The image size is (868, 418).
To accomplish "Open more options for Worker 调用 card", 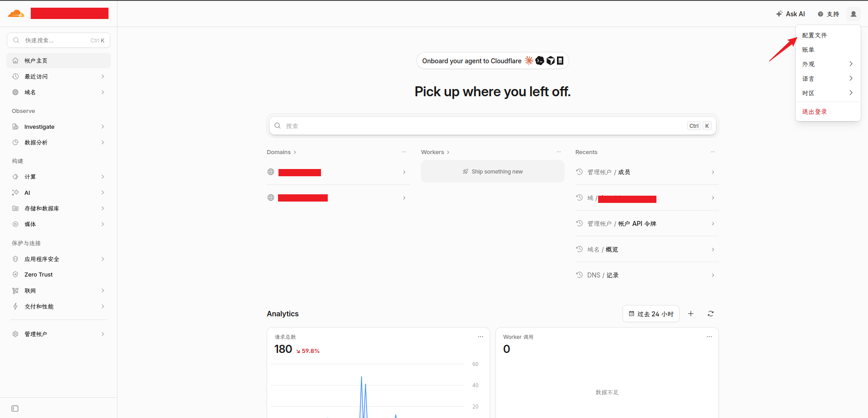I will (x=709, y=337).
